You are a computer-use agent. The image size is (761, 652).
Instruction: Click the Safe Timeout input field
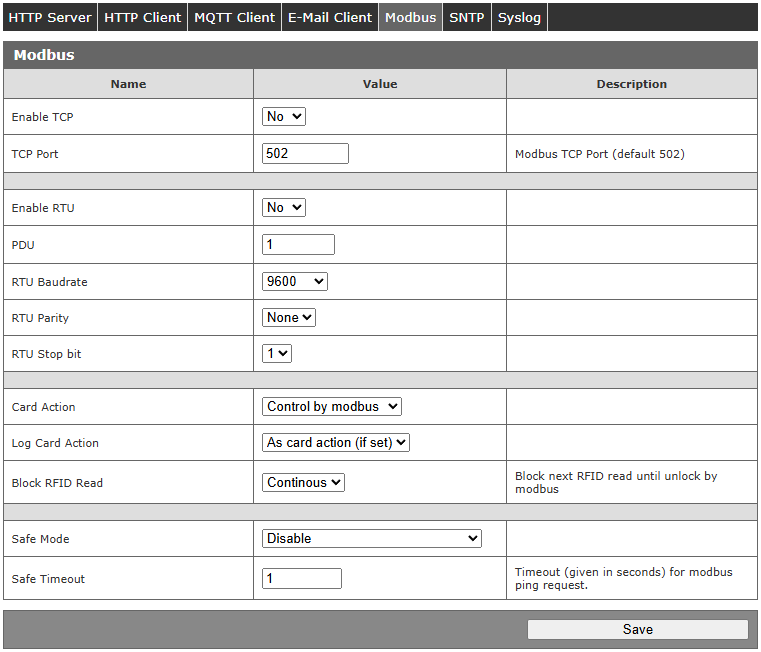click(x=302, y=579)
